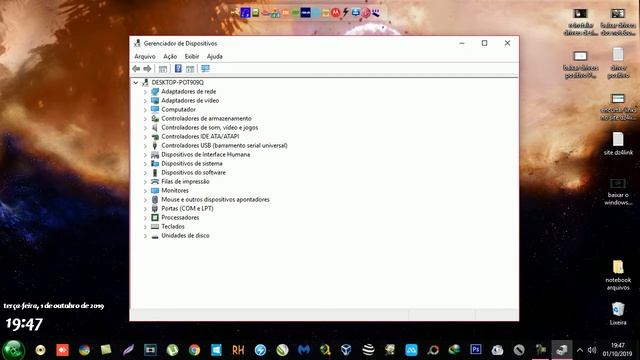
Task: Open the VirtualBox cube taskbar icon
Action: [x=346, y=350]
